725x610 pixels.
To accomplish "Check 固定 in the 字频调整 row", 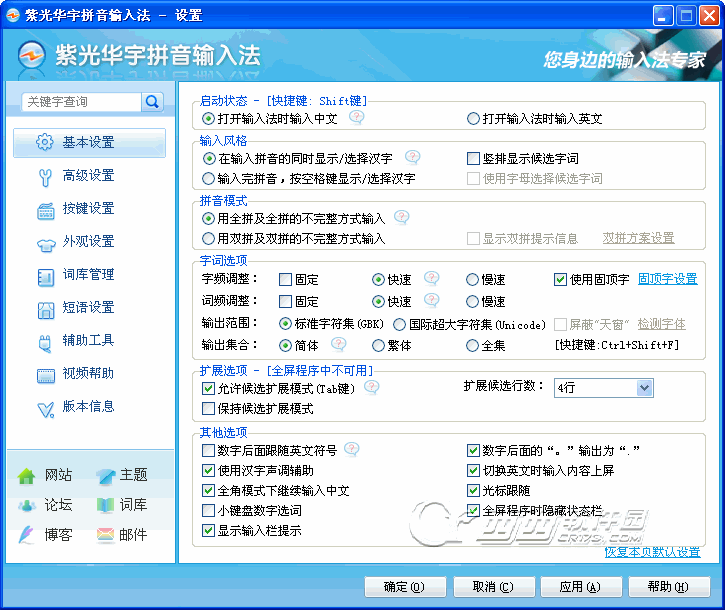I will click(285, 279).
